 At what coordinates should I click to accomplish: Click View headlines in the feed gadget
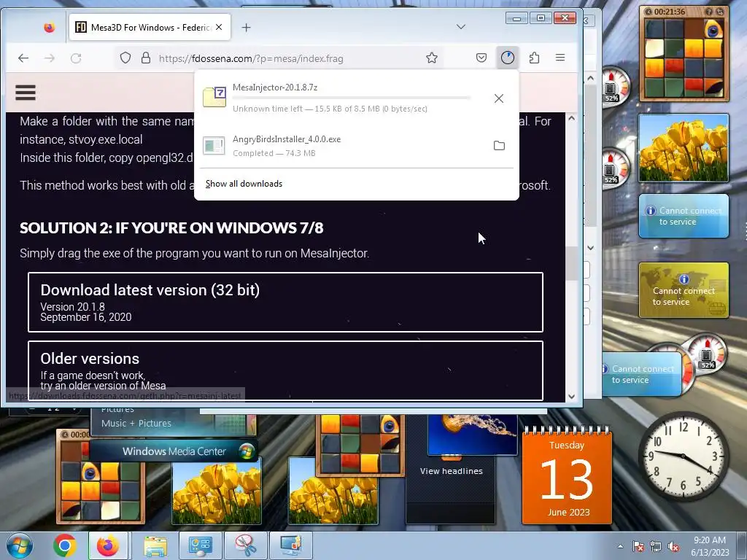click(x=451, y=471)
